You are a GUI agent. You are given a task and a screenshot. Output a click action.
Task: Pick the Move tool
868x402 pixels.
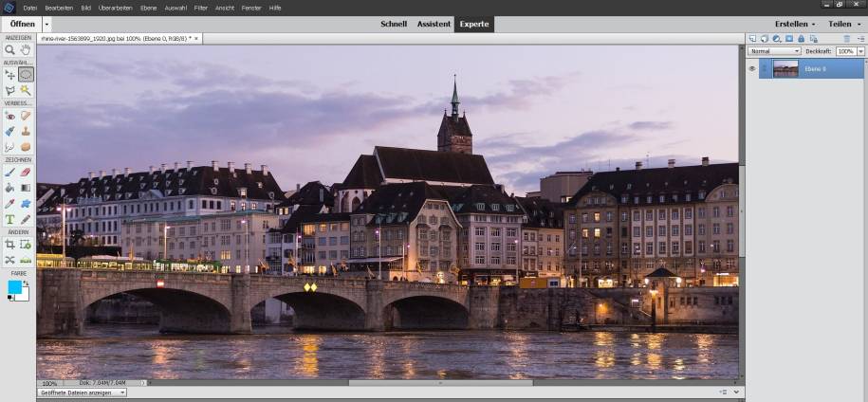(x=9, y=74)
